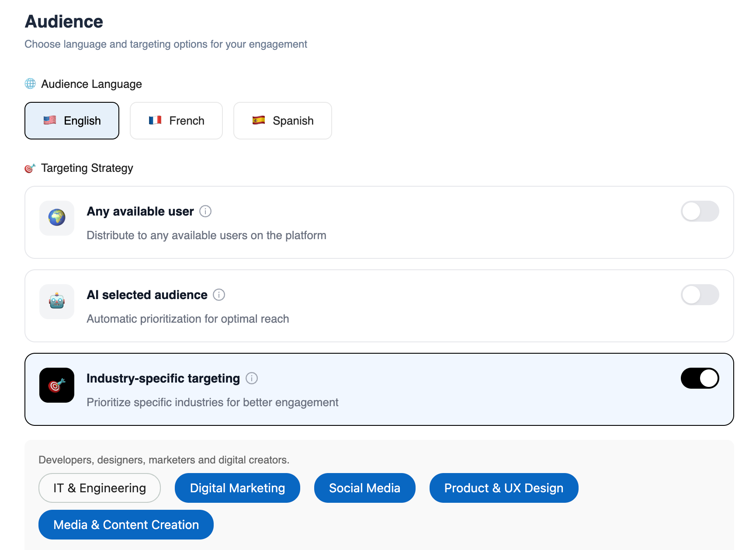Choose French audience language
Image resolution: width=756 pixels, height=550 pixels.
coord(177,121)
